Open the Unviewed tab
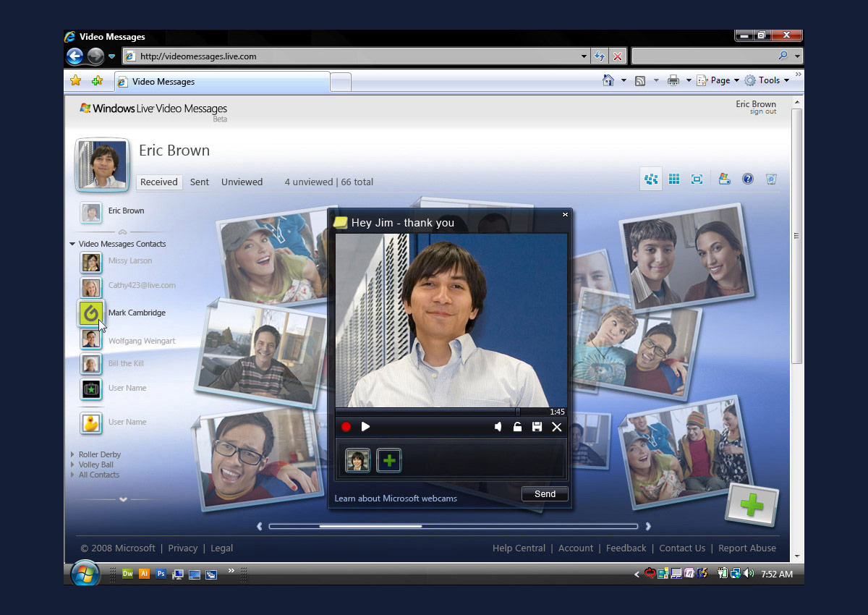The image size is (868, 615). 242,182
